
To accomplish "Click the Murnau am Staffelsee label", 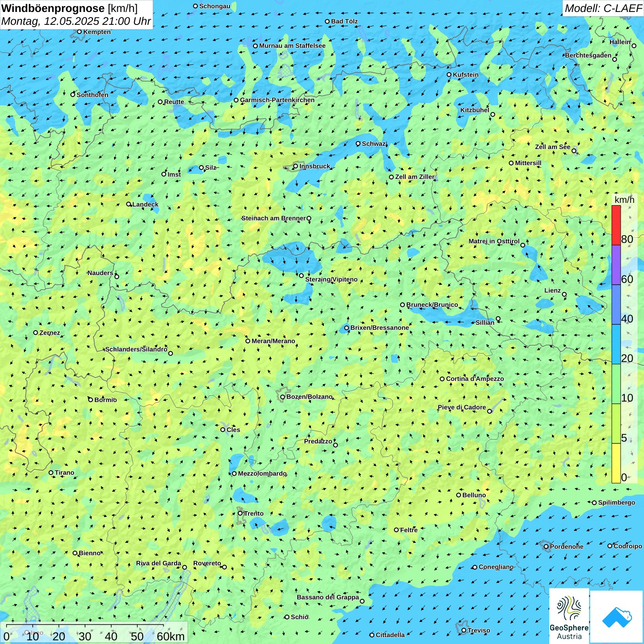I will (292, 46).
